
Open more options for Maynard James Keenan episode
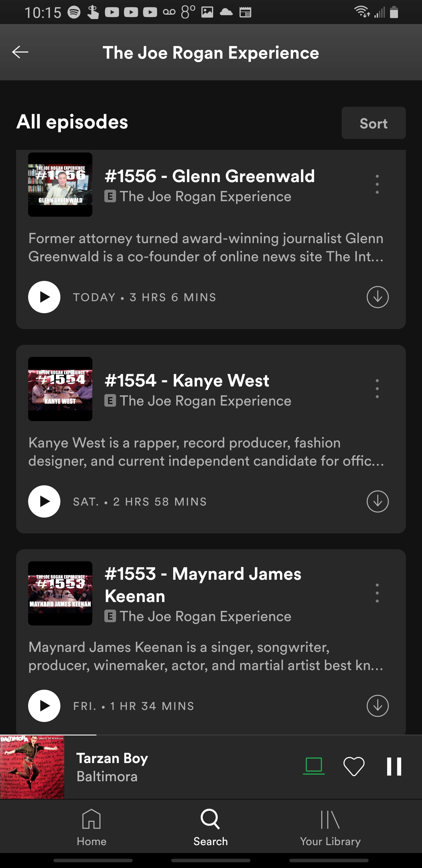377,593
